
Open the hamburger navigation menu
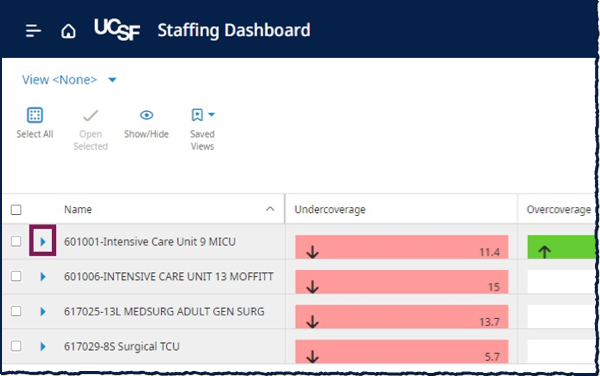coord(33,31)
